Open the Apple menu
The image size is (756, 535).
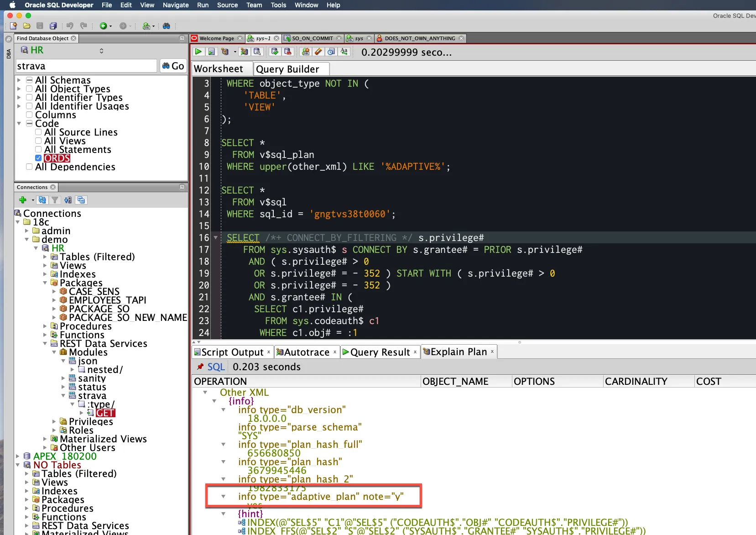click(x=12, y=5)
